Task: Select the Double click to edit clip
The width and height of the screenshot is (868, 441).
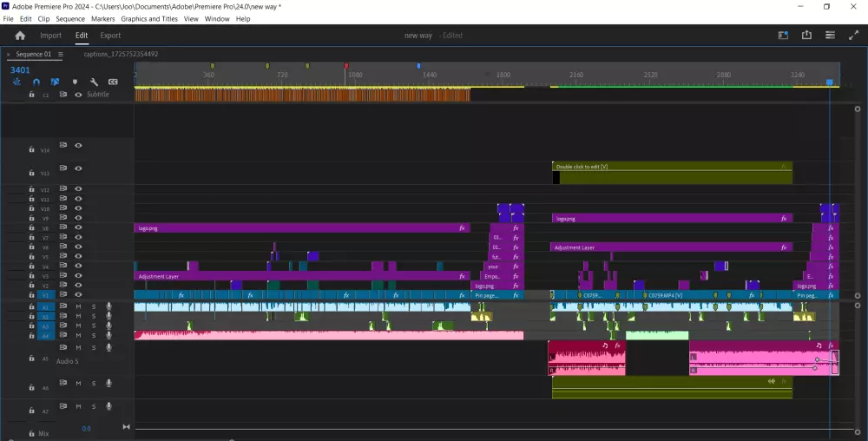Action: [x=672, y=173]
